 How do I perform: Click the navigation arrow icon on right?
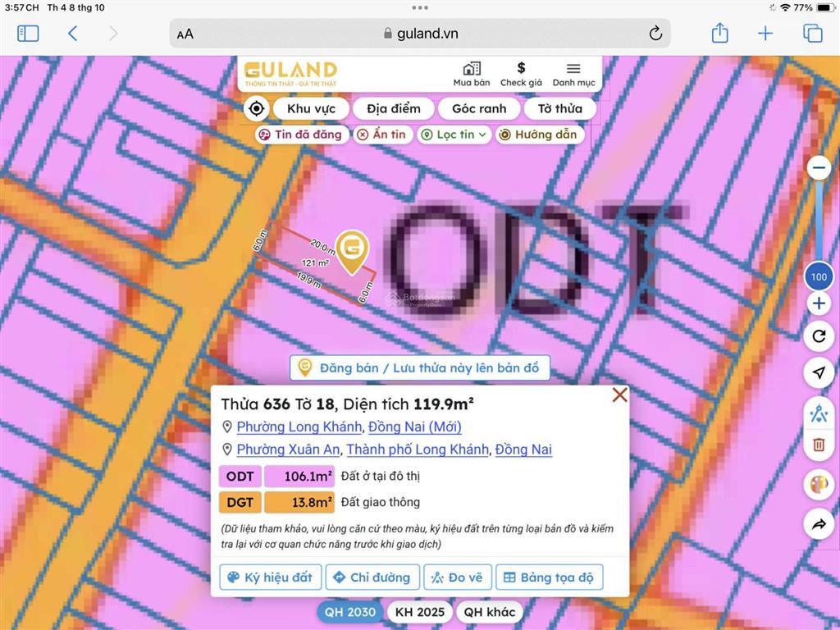point(818,372)
